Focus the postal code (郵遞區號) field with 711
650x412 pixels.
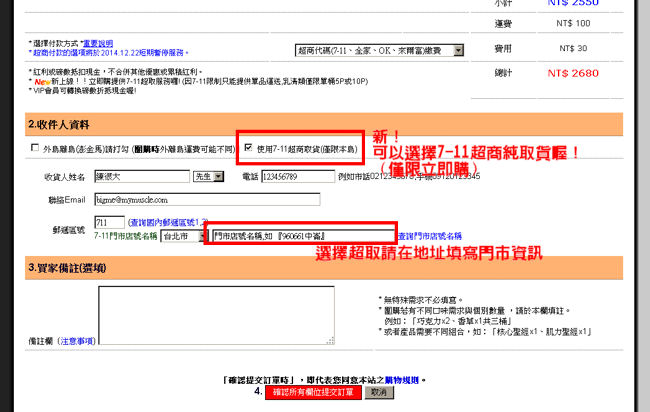tap(109, 223)
